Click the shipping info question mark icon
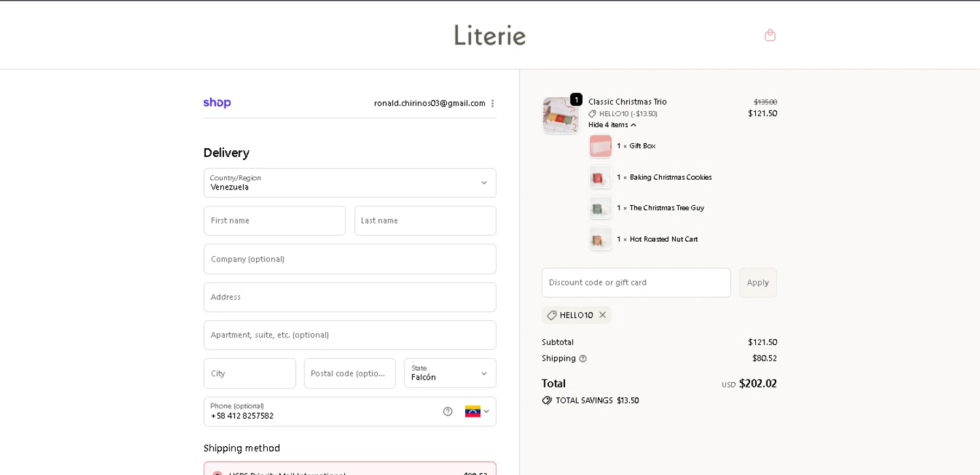 (583, 359)
